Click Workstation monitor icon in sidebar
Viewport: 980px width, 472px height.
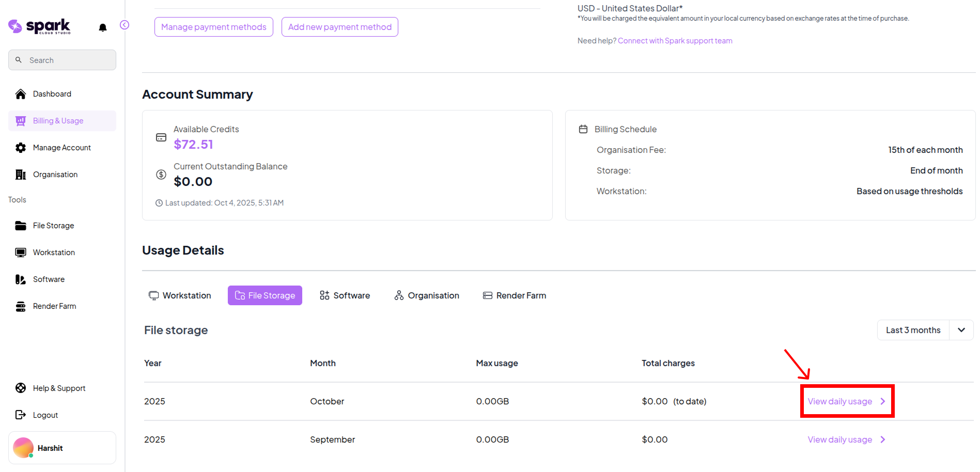point(21,253)
